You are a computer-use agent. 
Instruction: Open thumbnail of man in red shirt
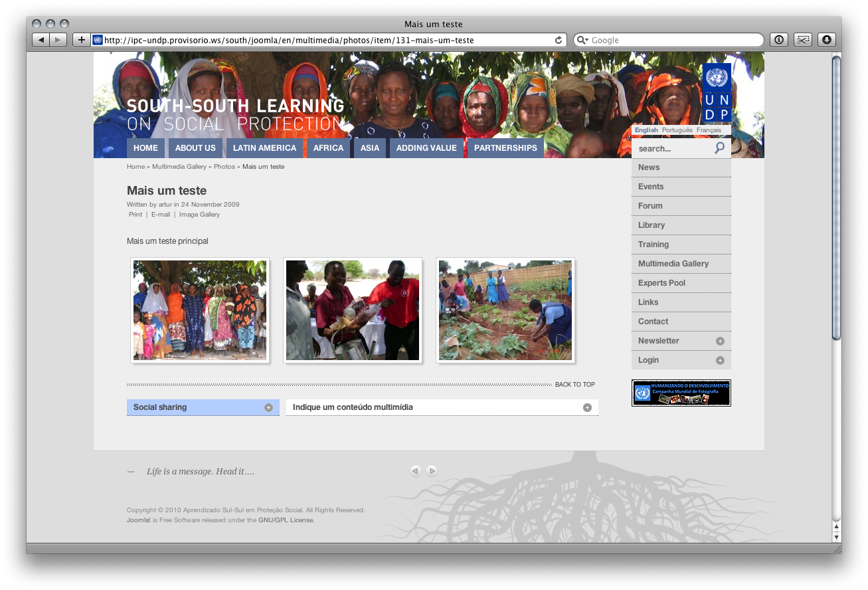(x=353, y=310)
